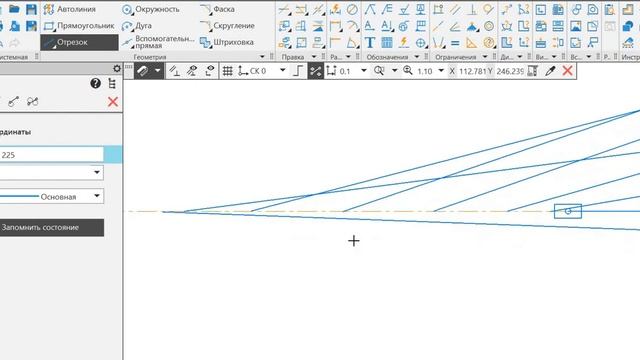Click the underlined A text icon

point(369,26)
